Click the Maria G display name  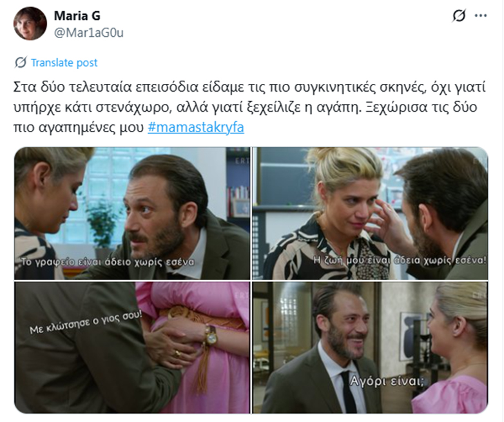click(x=77, y=15)
